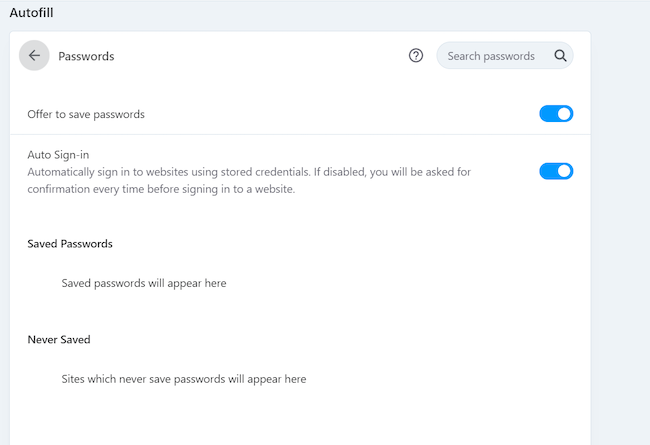
Task: Focus the Search passwords field
Action: [x=492, y=56]
